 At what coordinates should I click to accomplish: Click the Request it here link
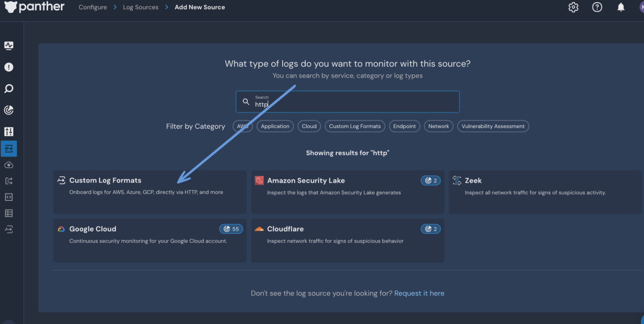coord(419,293)
